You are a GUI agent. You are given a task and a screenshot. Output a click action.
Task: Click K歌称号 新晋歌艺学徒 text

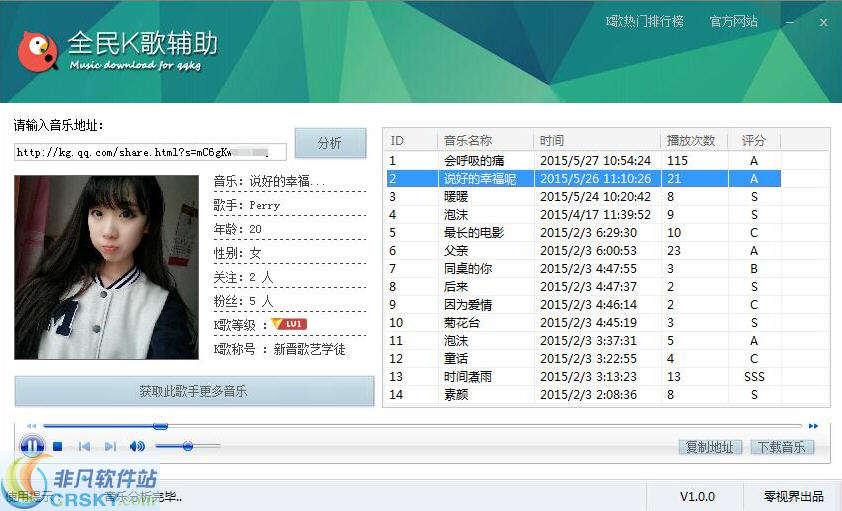pyautogui.click(x=279, y=349)
